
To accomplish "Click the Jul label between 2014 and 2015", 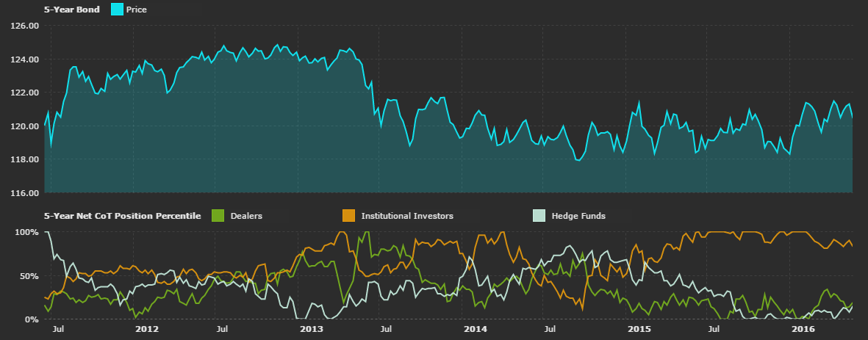I will click(550, 330).
